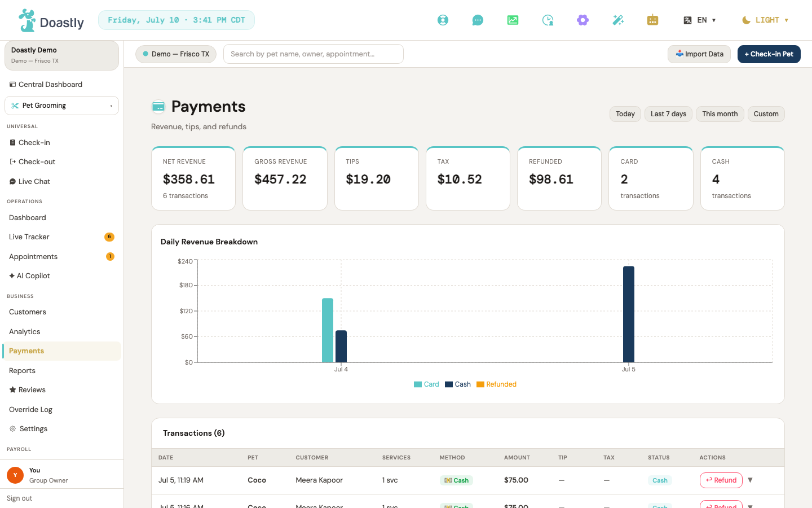Refund the Jul 5 11:19 AM transaction
812x508 pixels.
click(721, 480)
